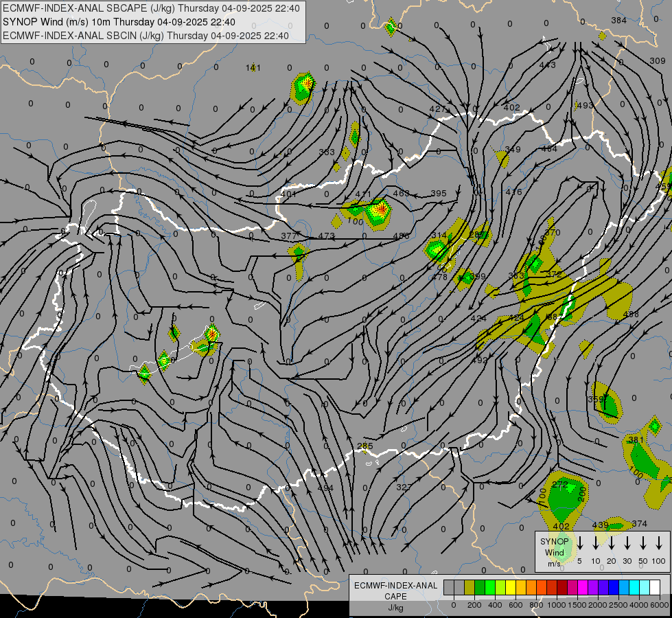Select the dark green CAPE legend swatch
This screenshot has width=672, height=618.
pyautogui.click(x=480, y=587)
